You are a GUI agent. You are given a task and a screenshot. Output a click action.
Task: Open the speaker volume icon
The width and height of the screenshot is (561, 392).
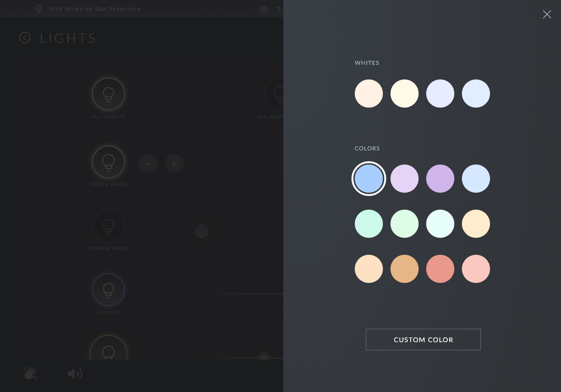[75, 374]
